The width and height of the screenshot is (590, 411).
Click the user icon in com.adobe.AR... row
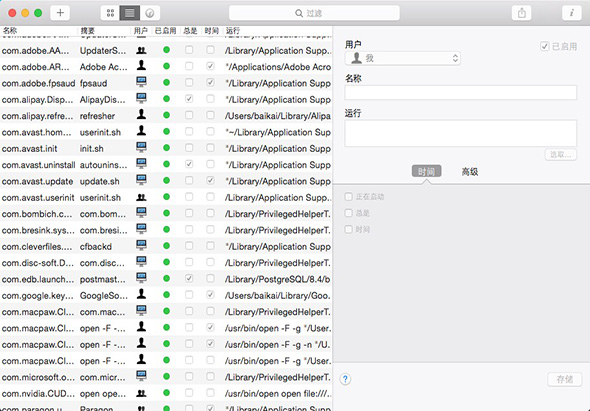pos(141,66)
